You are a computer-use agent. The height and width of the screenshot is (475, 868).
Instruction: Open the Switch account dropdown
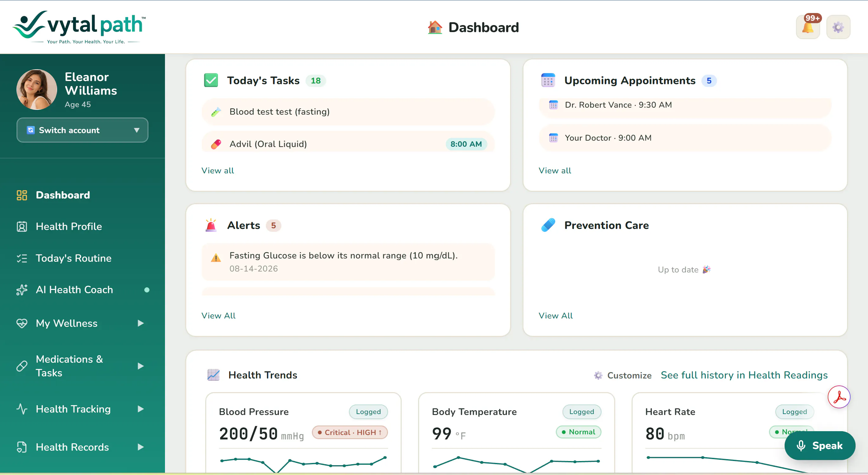tap(82, 130)
